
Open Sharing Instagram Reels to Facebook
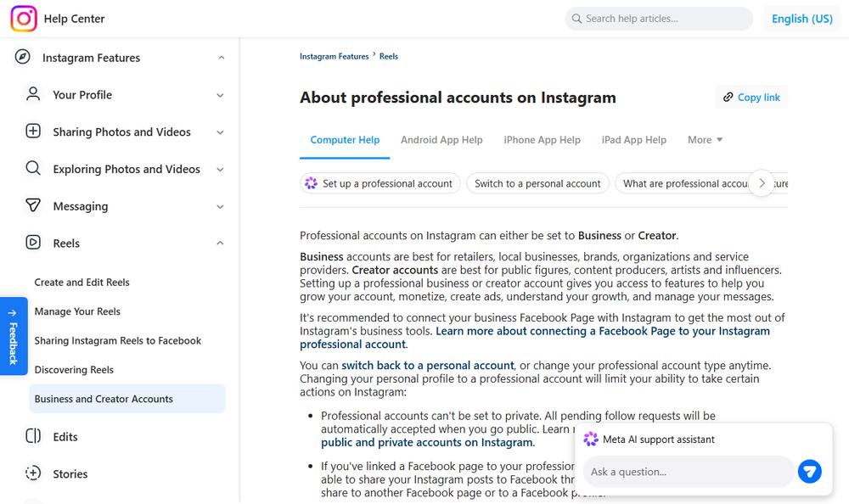pyautogui.click(x=117, y=340)
